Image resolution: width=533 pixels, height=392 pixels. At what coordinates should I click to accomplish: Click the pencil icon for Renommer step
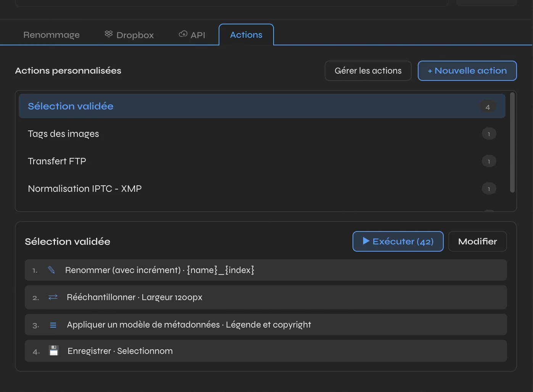pos(52,270)
